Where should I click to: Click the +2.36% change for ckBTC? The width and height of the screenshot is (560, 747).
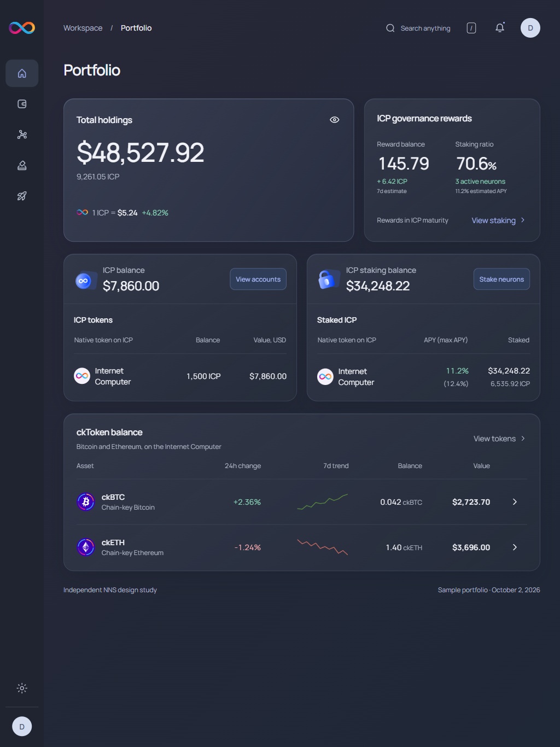tap(247, 502)
